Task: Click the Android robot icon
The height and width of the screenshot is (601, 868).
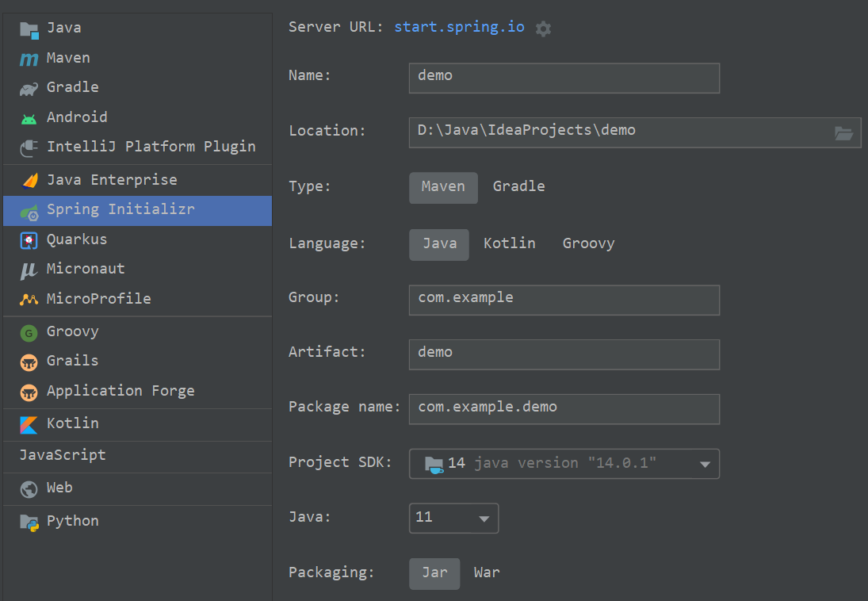Action: tap(29, 119)
